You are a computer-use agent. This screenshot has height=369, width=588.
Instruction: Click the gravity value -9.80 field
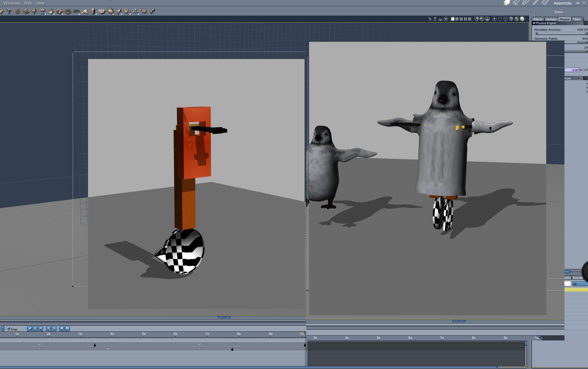pyautogui.click(x=572, y=70)
